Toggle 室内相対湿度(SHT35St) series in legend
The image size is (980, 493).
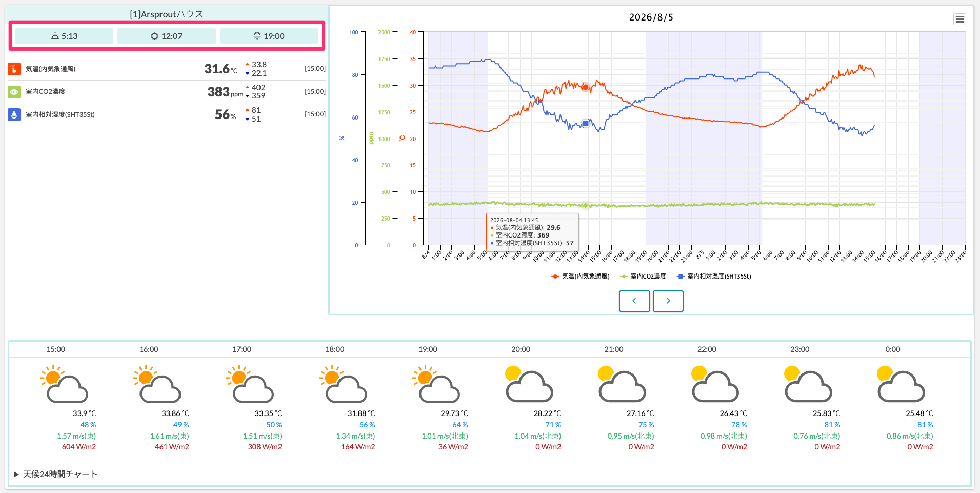pyautogui.click(x=713, y=277)
